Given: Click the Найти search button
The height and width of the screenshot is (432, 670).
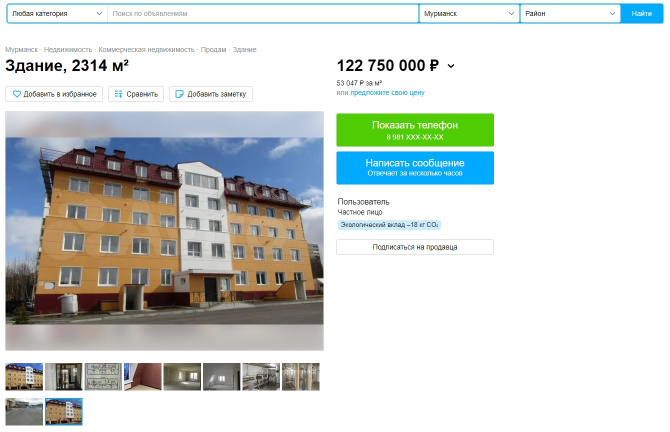Looking at the screenshot, I should [641, 14].
